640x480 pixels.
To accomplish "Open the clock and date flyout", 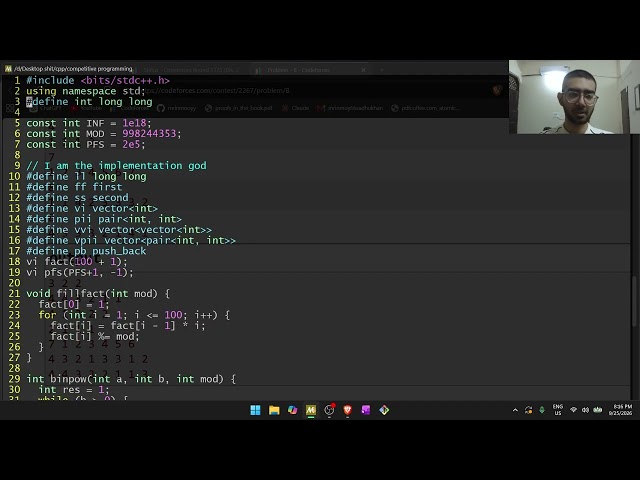I will (620, 410).
